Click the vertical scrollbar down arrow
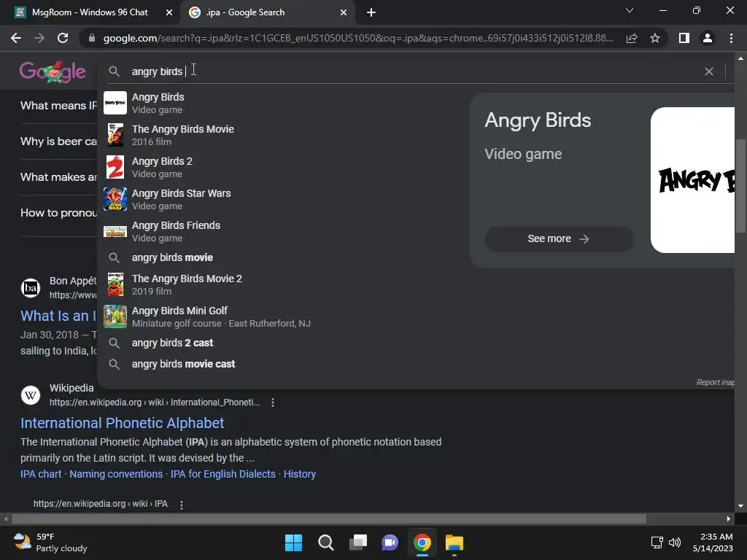Viewport: 747px width, 560px height. [740, 506]
